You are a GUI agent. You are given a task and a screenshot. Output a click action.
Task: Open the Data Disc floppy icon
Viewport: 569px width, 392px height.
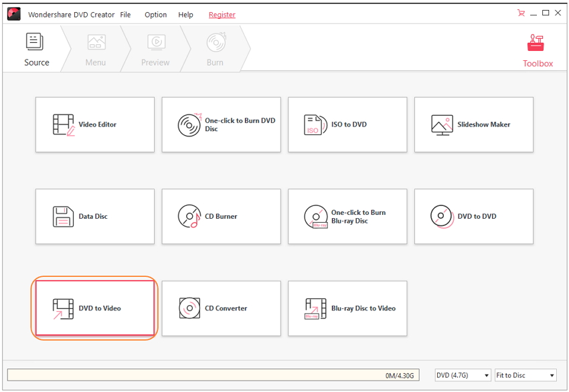pos(64,217)
